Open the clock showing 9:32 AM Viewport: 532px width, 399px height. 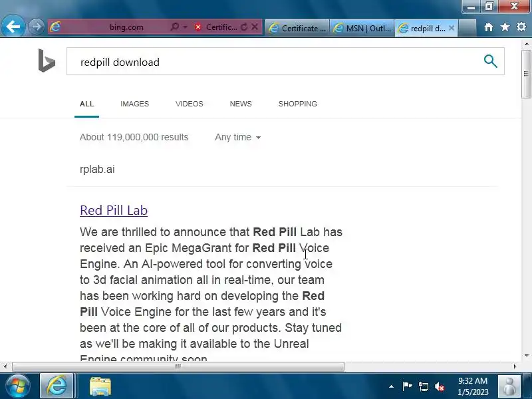473,386
